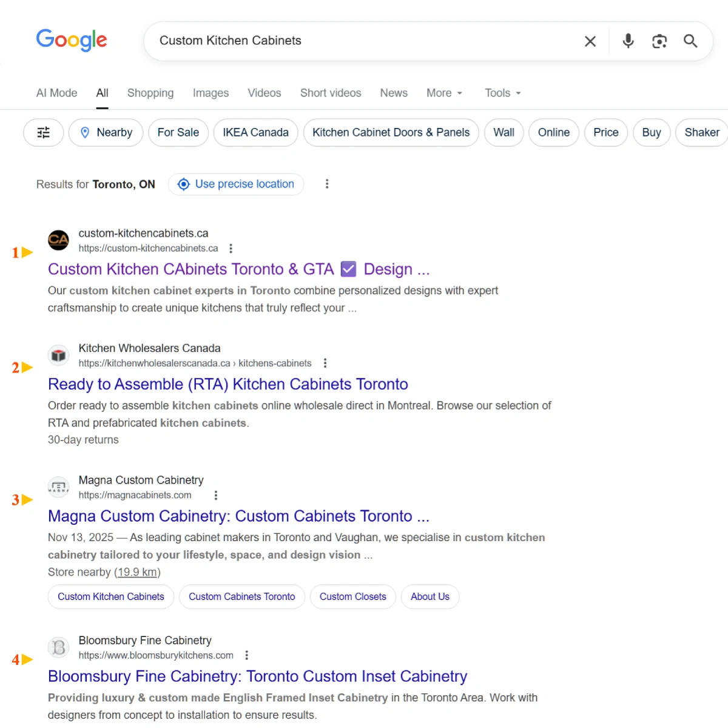
Task: Click Magna Custom Cabinetry favicon
Action: coord(58,487)
